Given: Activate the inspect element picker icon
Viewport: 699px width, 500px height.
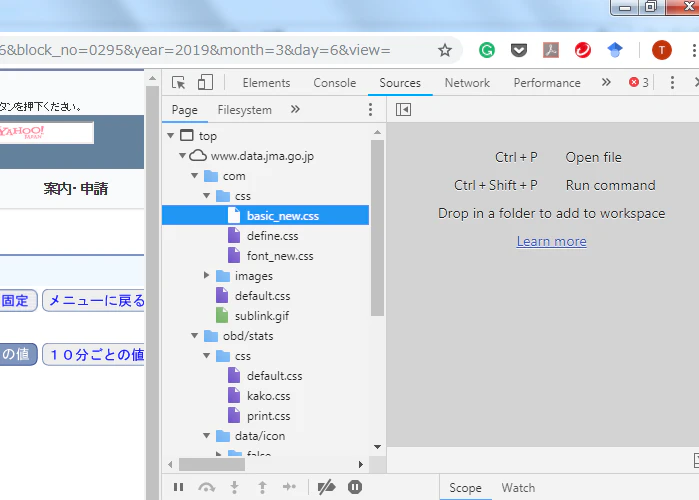Looking at the screenshot, I should [x=178, y=83].
